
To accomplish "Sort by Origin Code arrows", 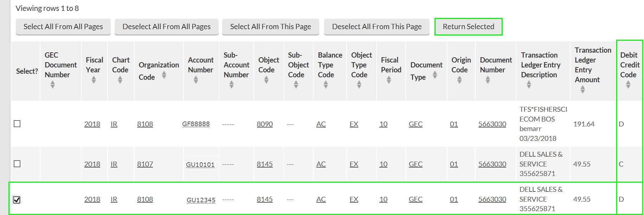I will [459, 80].
